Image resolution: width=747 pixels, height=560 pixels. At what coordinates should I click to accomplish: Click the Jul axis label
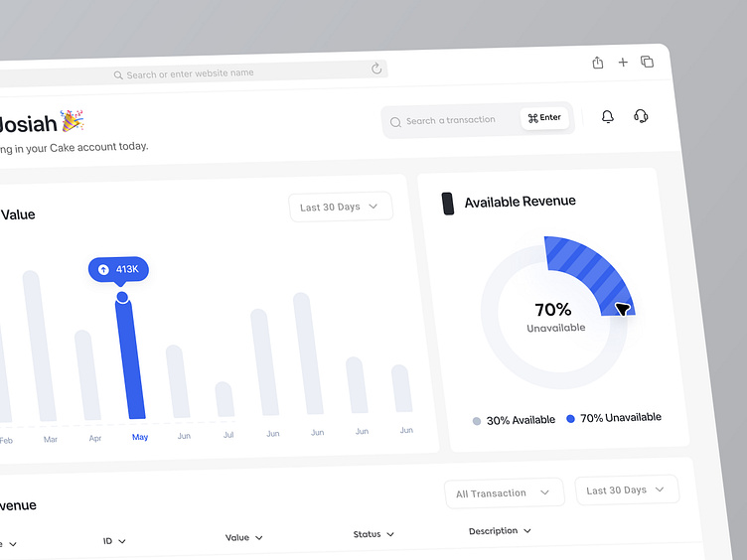coord(228,435)
